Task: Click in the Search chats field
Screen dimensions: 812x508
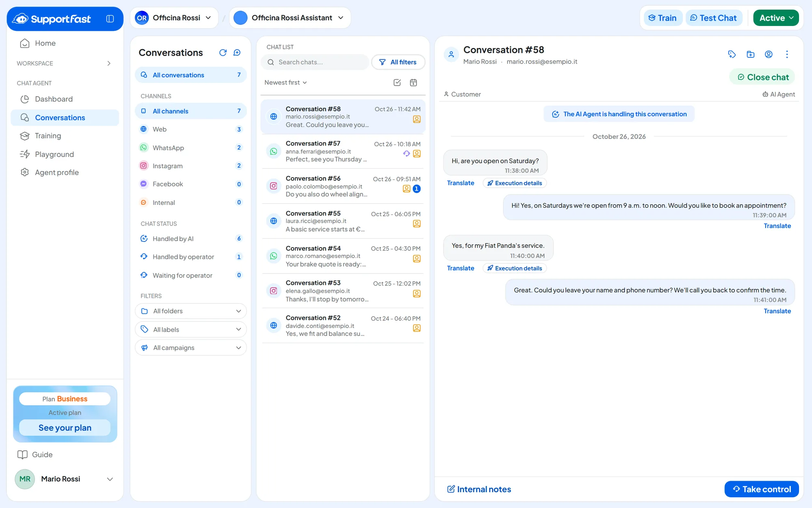Action: 315,62
